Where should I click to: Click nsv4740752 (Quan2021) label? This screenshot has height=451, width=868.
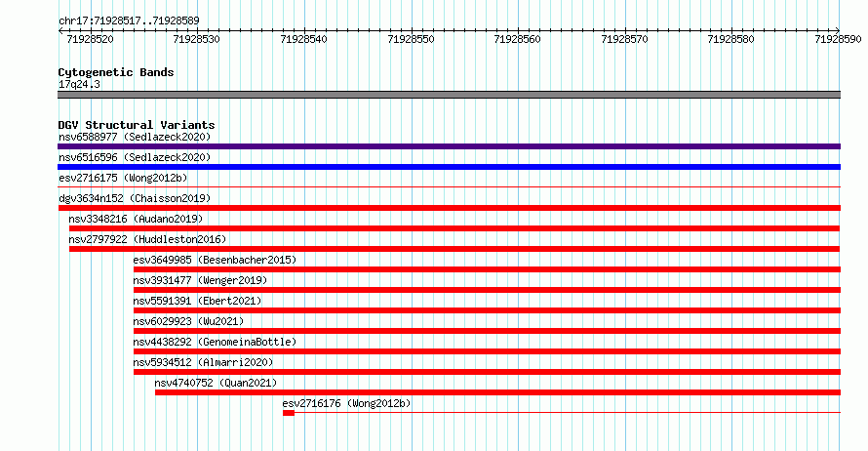click(x=216, y=383)
